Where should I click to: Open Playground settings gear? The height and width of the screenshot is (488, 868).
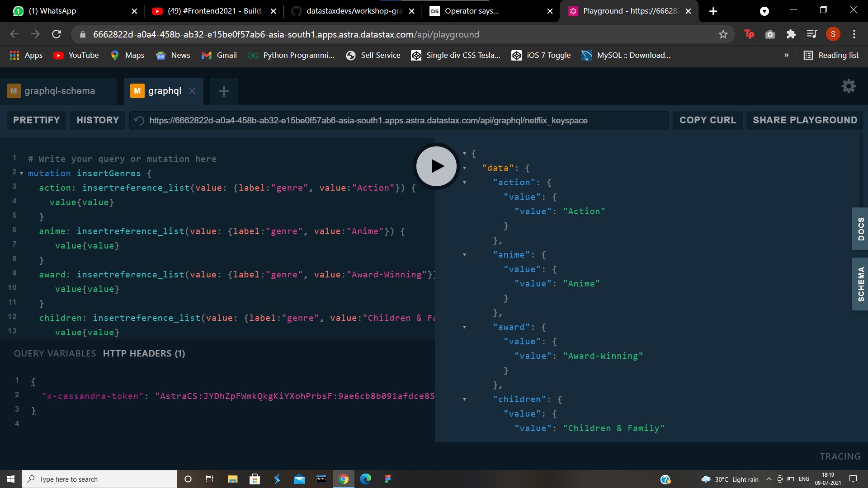click(x=849, y=86)
